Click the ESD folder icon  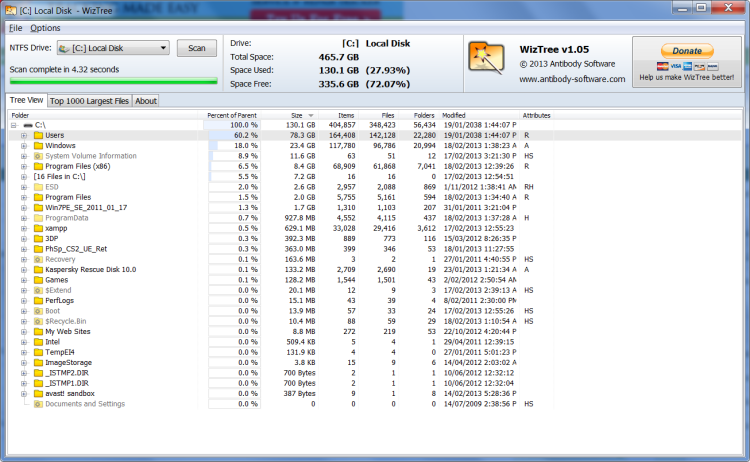tap(39, 187)
